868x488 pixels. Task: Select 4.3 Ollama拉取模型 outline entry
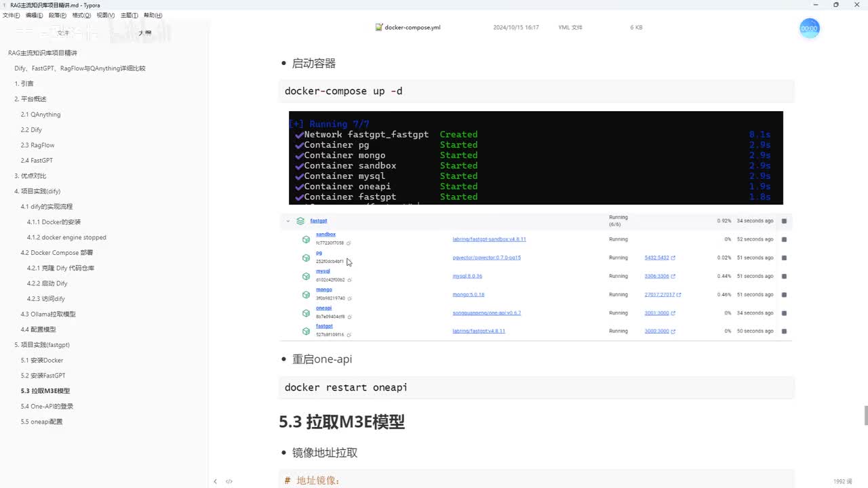click(48, 314)
